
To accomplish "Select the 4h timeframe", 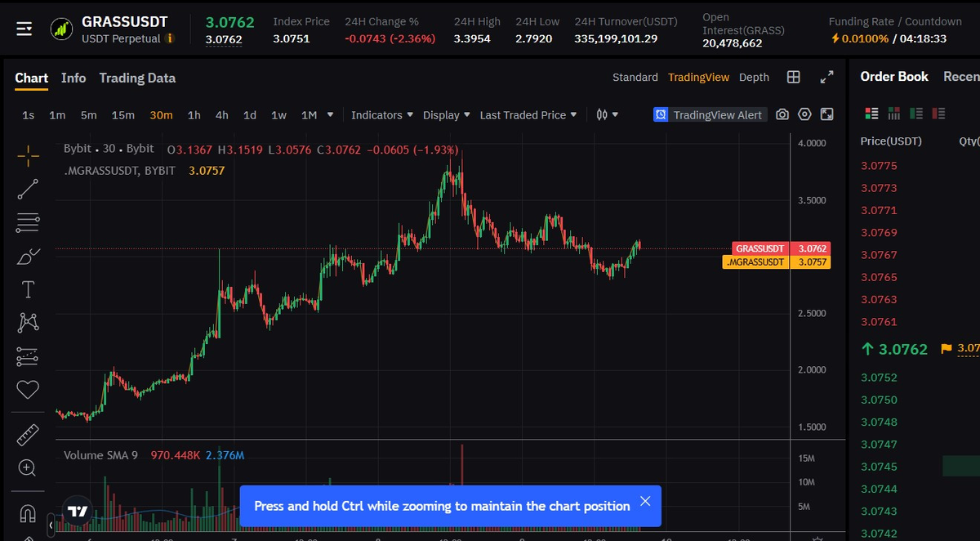I will pyautogui.click(x=222, y=115).
